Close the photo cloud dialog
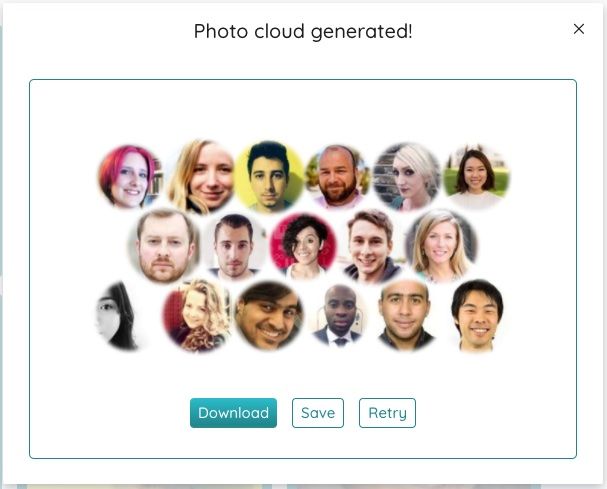The height and width of the screenshot is (489, 607). [579, 29]
